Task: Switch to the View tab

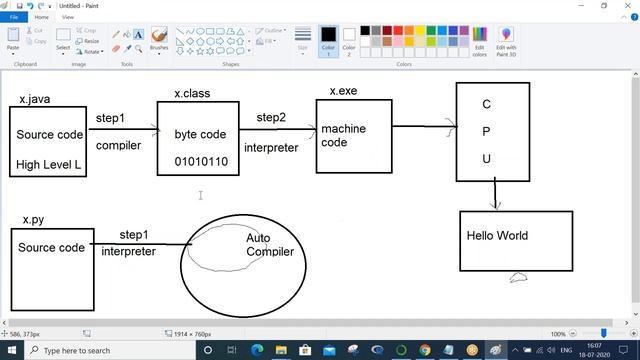Action: click(68, 17)
